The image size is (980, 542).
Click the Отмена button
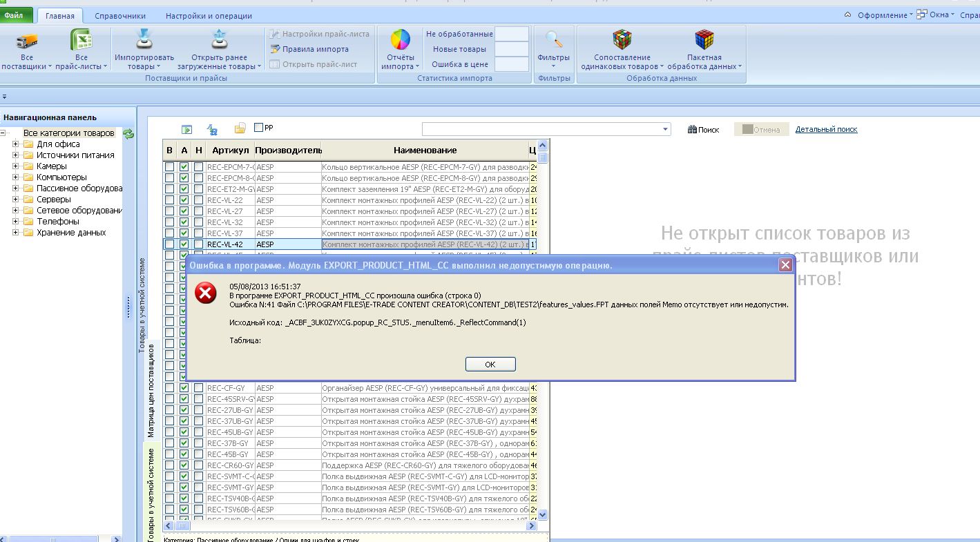[761, 129]
